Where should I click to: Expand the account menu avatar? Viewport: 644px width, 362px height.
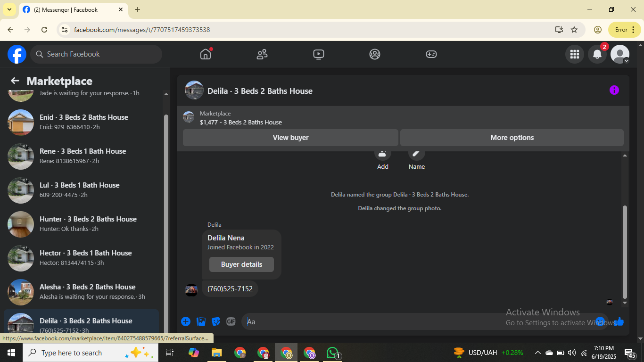pos(620,54)
